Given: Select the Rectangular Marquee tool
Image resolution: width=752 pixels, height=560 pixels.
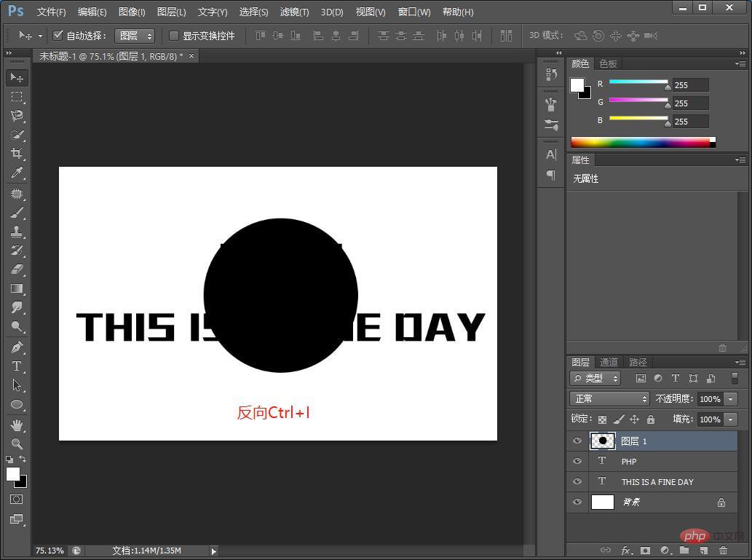Looking at the screenshot, I should click(x=17, y=96).
